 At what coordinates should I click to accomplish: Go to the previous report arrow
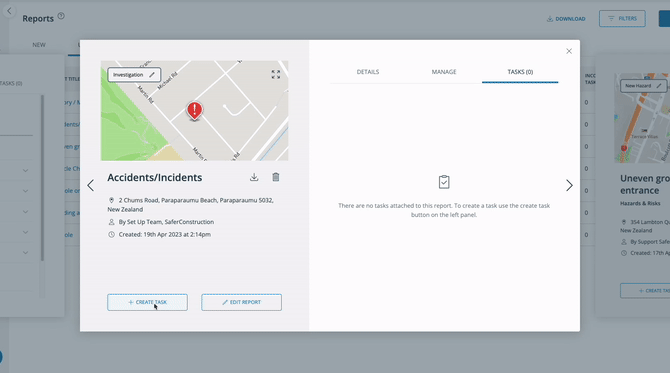(x=91, y=185)
